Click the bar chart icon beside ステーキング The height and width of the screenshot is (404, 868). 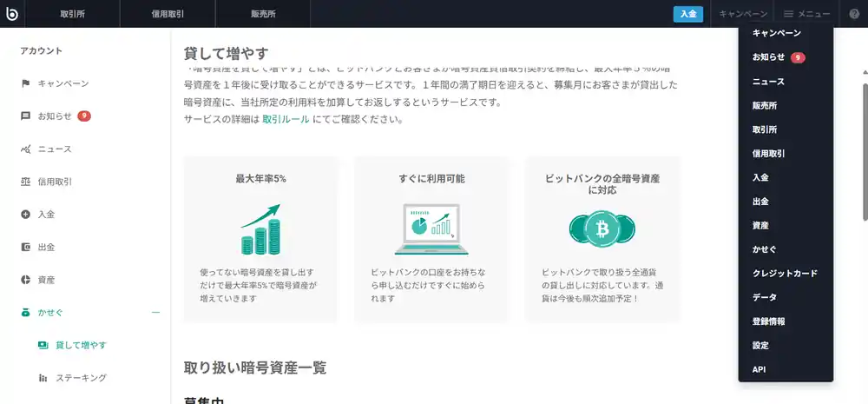(43, 378)
